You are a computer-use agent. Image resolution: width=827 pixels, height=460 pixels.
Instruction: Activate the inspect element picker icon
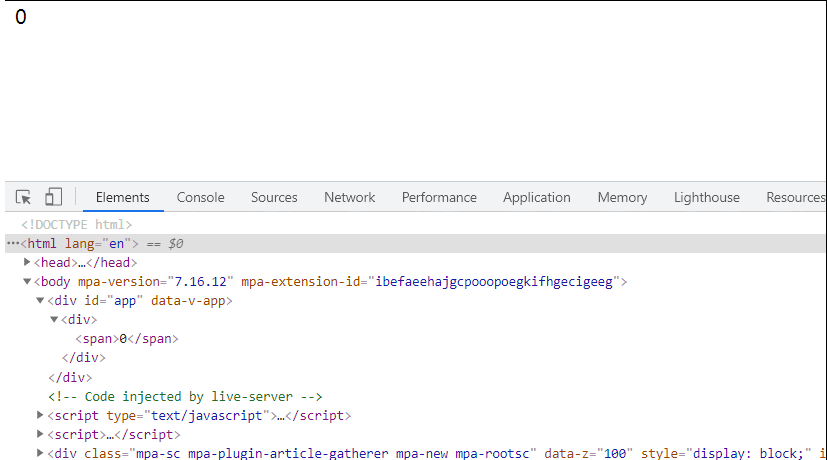(23, 197)
